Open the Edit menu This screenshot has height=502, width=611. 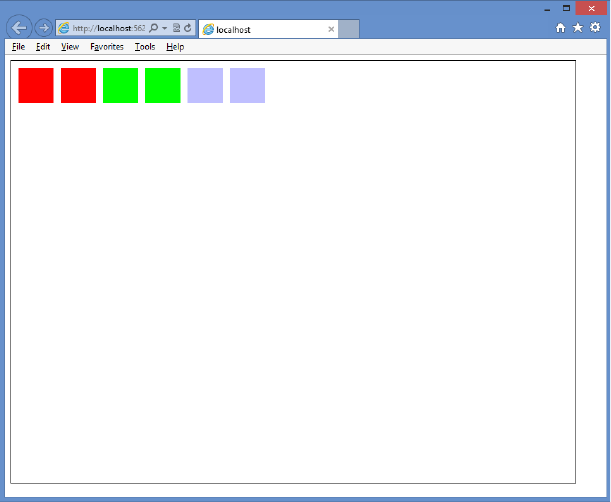coord(43,47)
